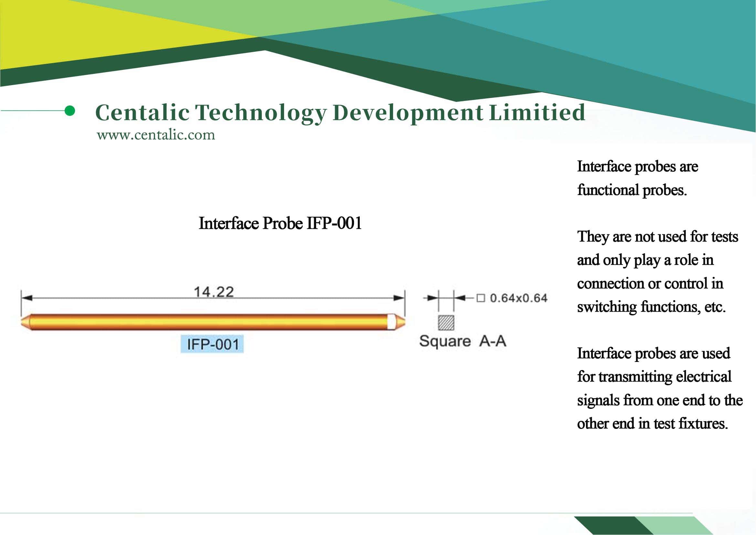Select the line 'They are not used for tests'
Image resolution: width=756 pixels, height=535 pixels.
pyautogui.click(x=657, y=237)
